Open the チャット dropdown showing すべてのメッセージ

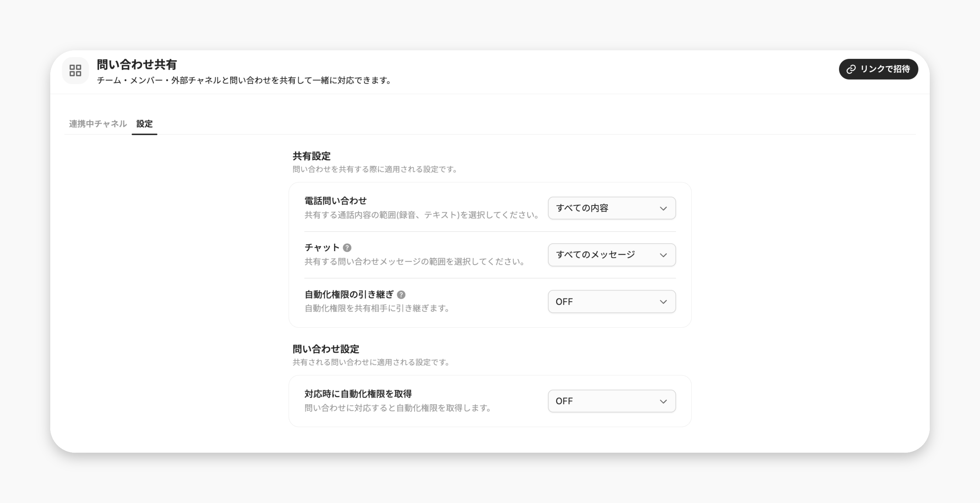click(x=612, y=255)
